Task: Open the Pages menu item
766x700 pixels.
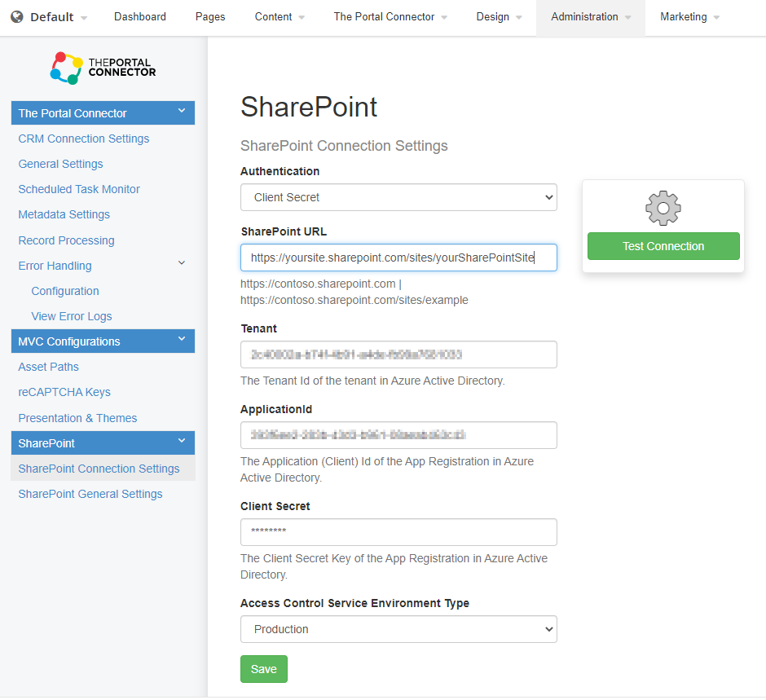Action: pos(210,17)
